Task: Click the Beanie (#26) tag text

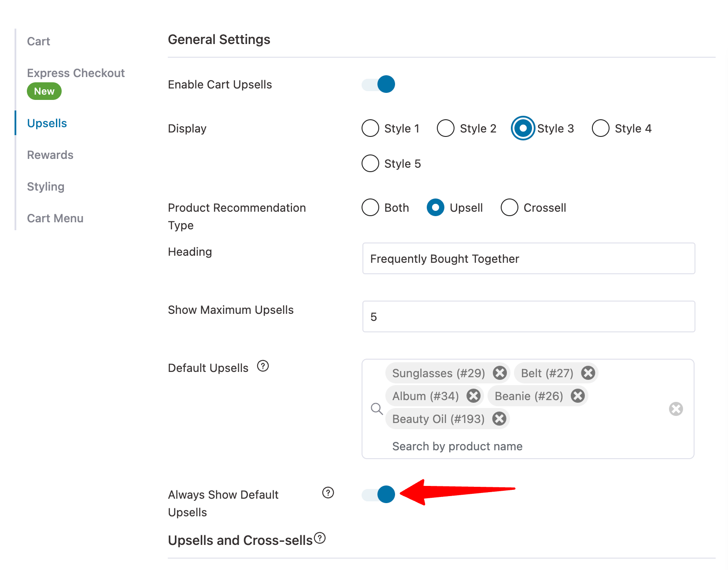Action: coord(529,396)
